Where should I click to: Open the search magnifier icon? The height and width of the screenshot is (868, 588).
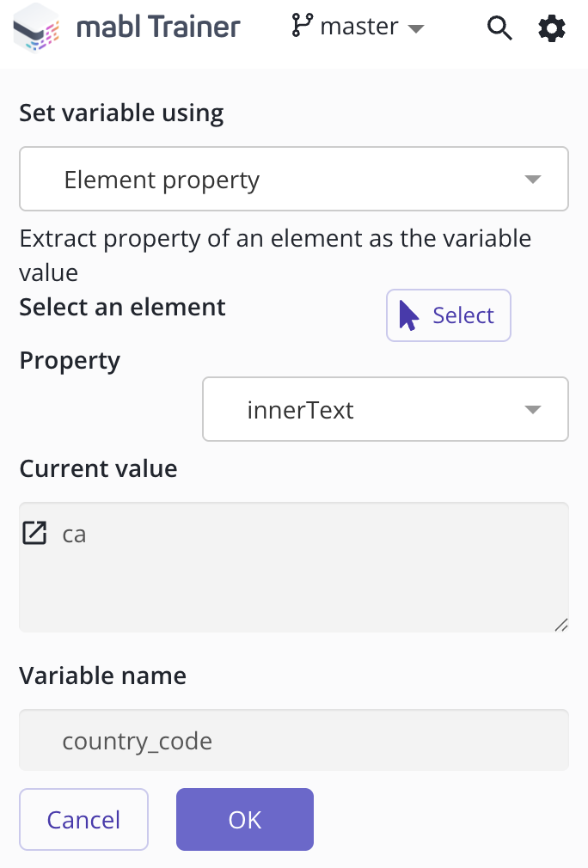pyautogui.click(x=499, y=28)
